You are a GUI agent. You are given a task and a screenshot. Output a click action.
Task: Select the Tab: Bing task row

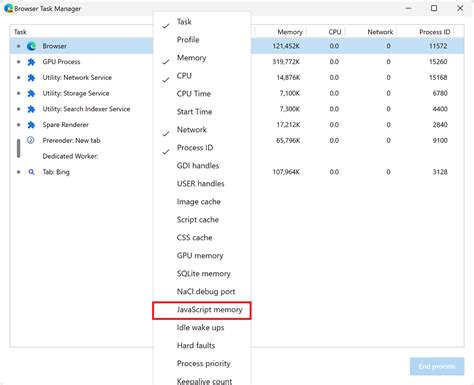[x=237, y=172]
